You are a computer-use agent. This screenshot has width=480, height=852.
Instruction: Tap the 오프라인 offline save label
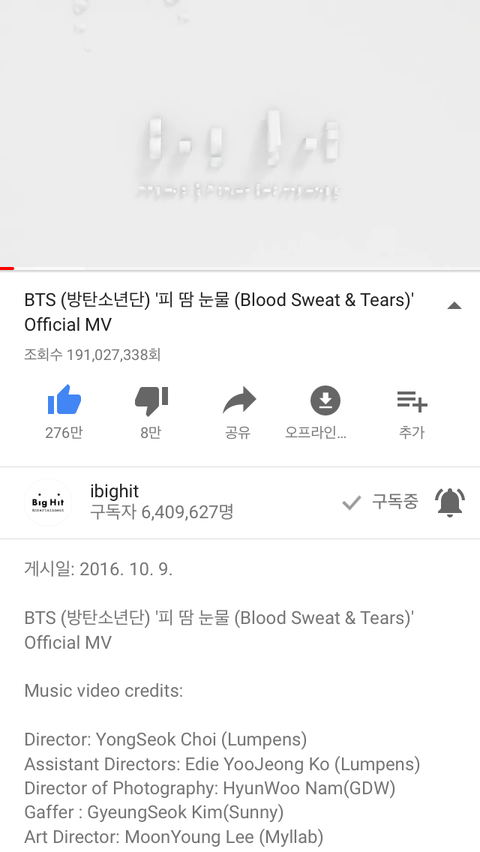[316, 433]
